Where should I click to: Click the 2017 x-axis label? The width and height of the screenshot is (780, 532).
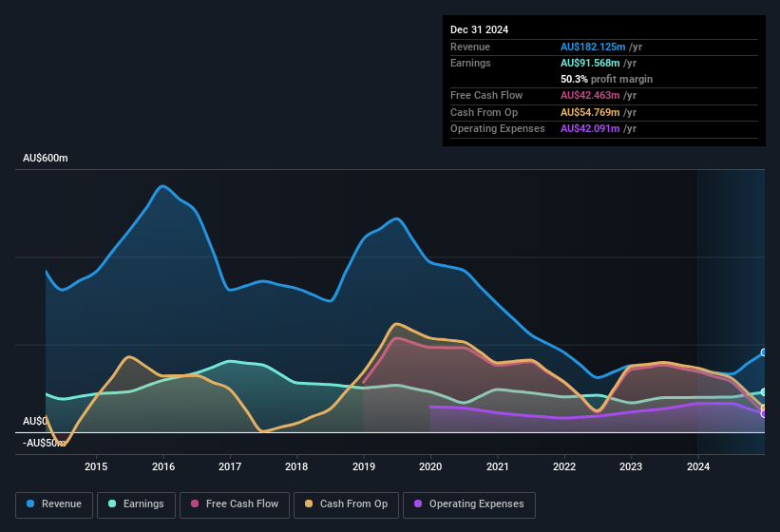[x=230, y=466]
